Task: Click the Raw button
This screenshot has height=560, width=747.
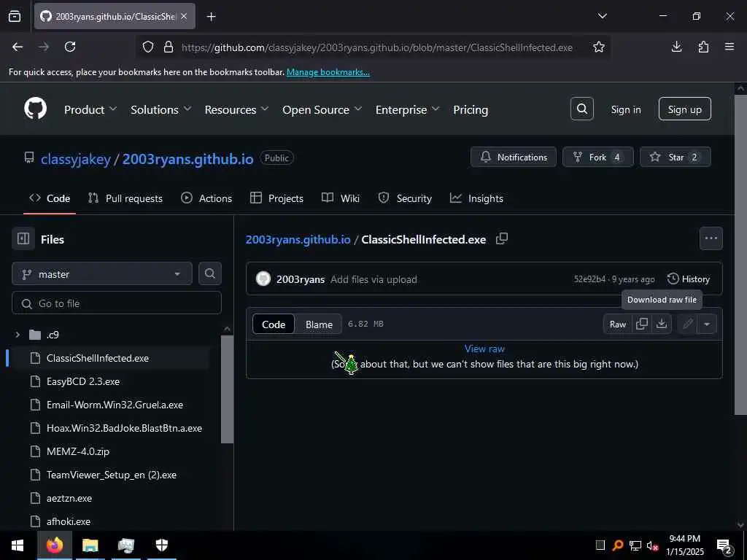Action: click(x=617, y=324)
